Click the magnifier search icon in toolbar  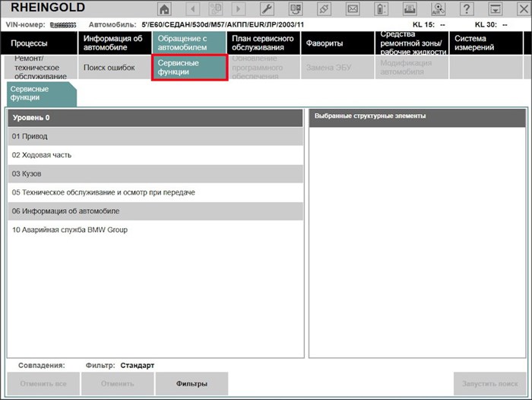pos(438,9)
